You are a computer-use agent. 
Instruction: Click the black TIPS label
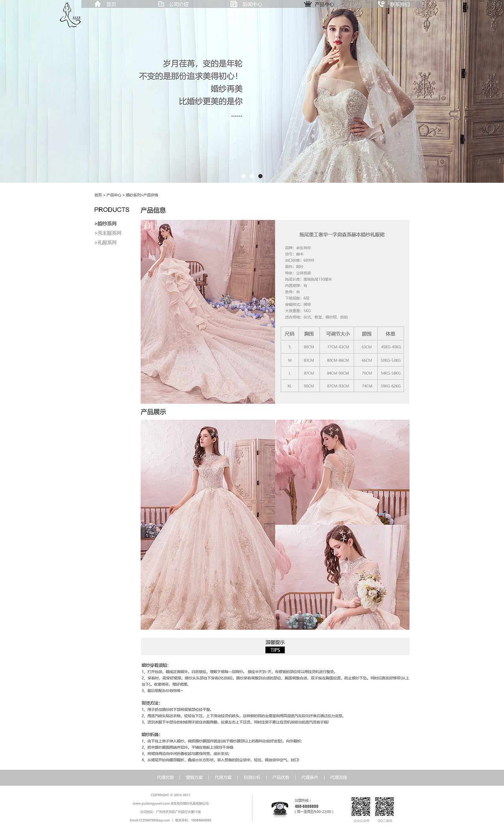pos(275,650)
